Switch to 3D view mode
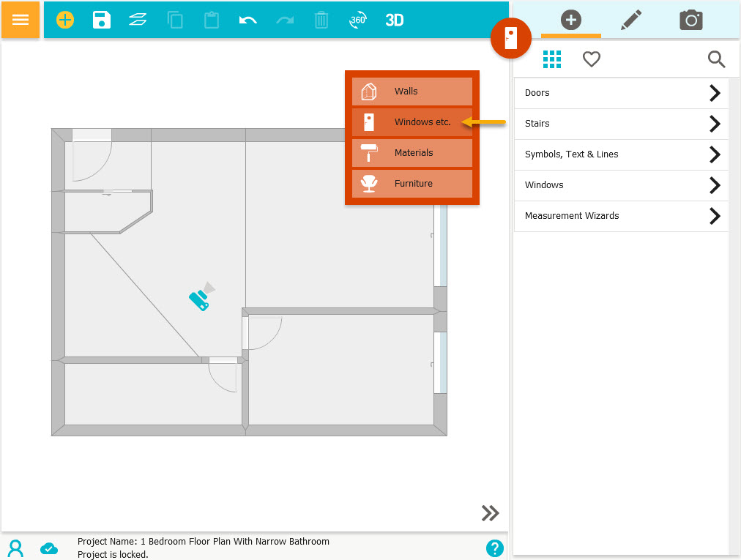The width and height of the screenshot is (741, 560). (394, 20)
